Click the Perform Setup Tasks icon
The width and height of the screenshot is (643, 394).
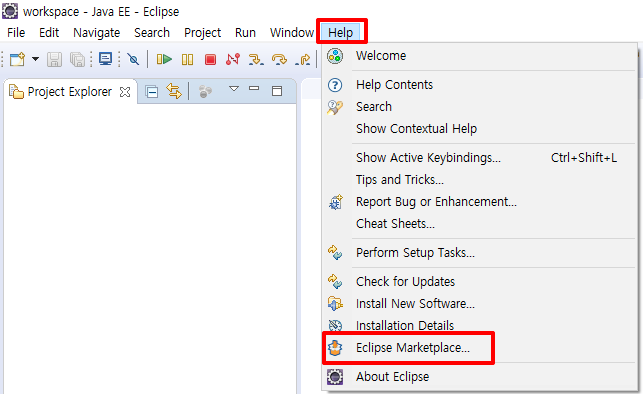click(x=335, y=253)
